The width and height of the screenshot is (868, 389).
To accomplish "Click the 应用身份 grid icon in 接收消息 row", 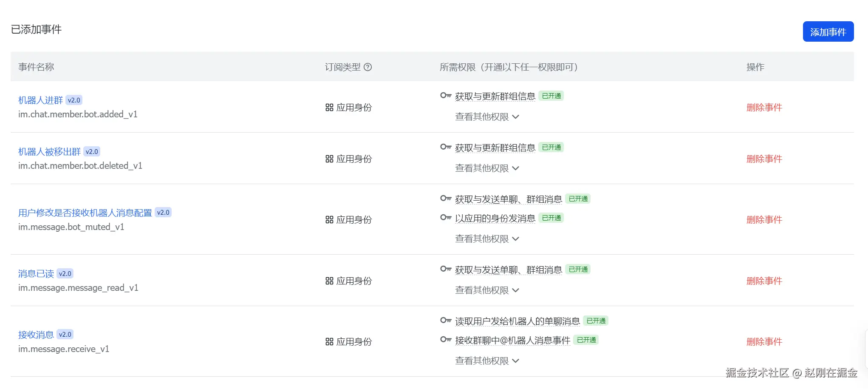I will click(x=329, y=342).
